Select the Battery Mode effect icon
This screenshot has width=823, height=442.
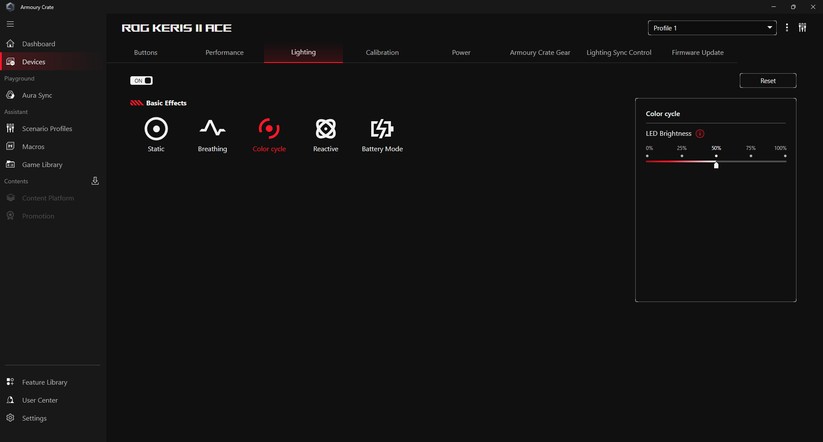[382, 129]
